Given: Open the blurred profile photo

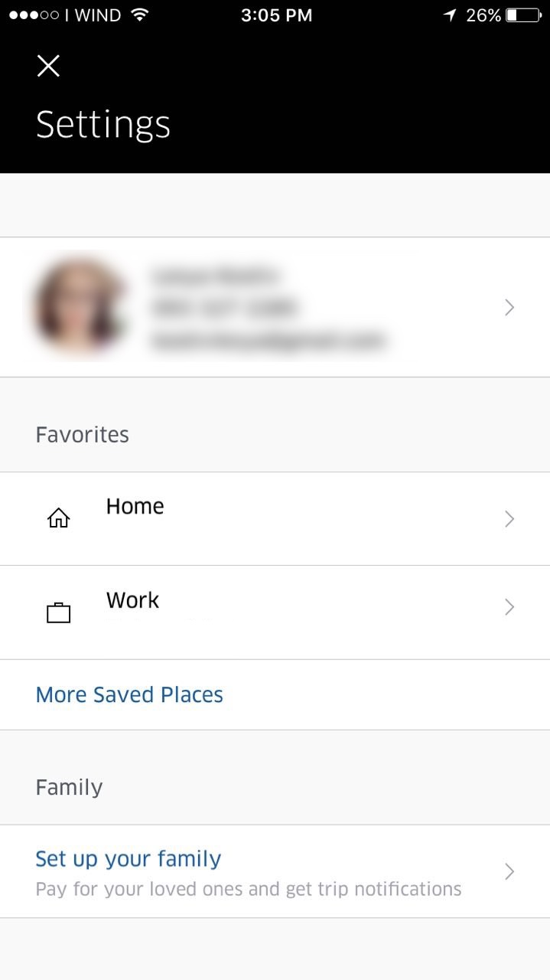Looking at the screenshot, I should [78, 307].
